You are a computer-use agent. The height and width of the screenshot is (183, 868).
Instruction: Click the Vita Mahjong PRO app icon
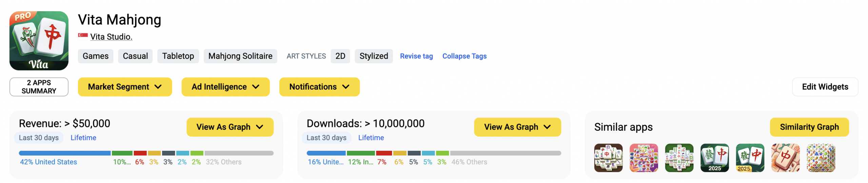click(x=39, y=41)
